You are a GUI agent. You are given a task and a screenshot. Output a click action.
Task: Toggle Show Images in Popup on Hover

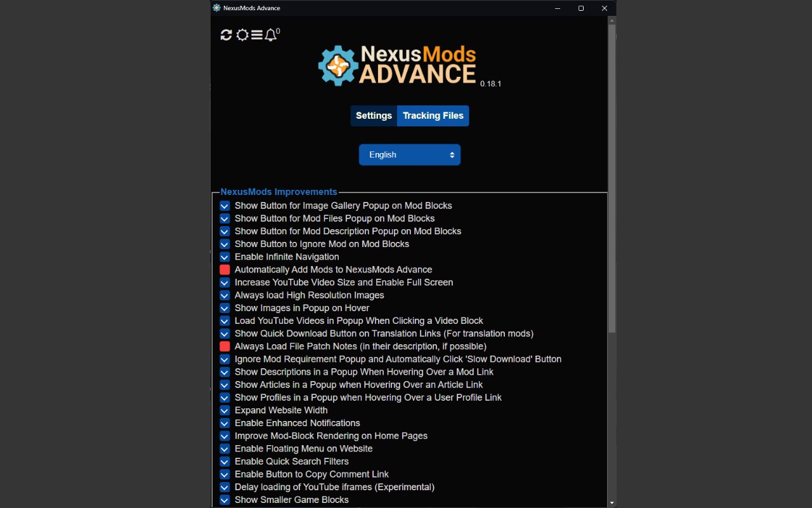coord(225,308)
